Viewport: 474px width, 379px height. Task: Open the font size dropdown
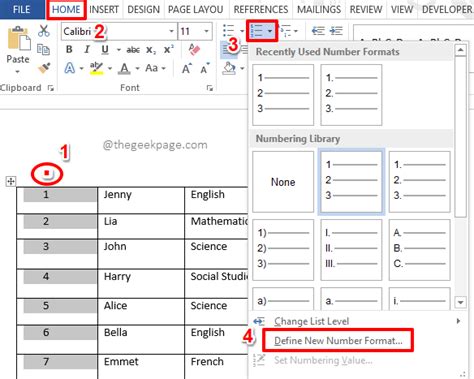(x=206, y=31)
